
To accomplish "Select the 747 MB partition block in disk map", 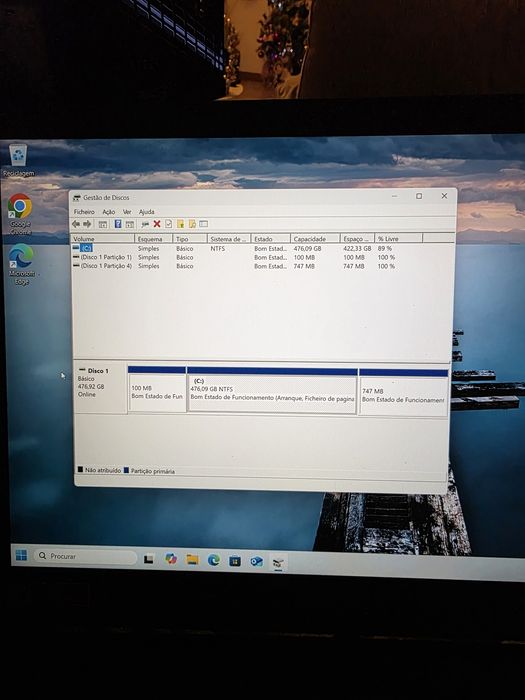I will point(404,392).
